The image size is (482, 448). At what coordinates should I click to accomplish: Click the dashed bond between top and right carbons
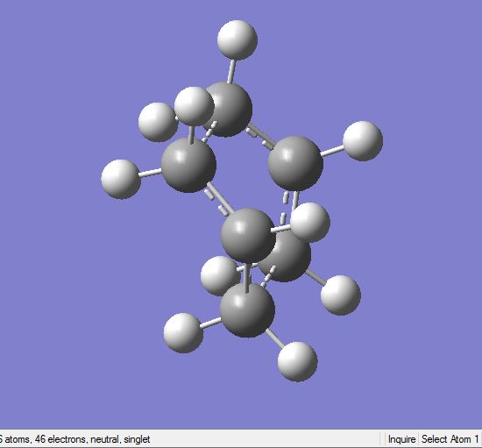[x=259, y=136]
